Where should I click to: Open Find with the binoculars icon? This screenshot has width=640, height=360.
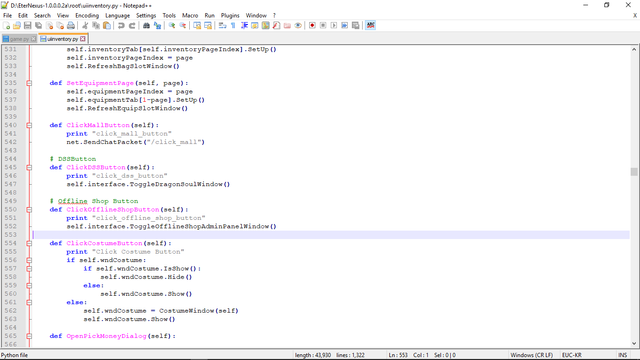coord(146,25)
